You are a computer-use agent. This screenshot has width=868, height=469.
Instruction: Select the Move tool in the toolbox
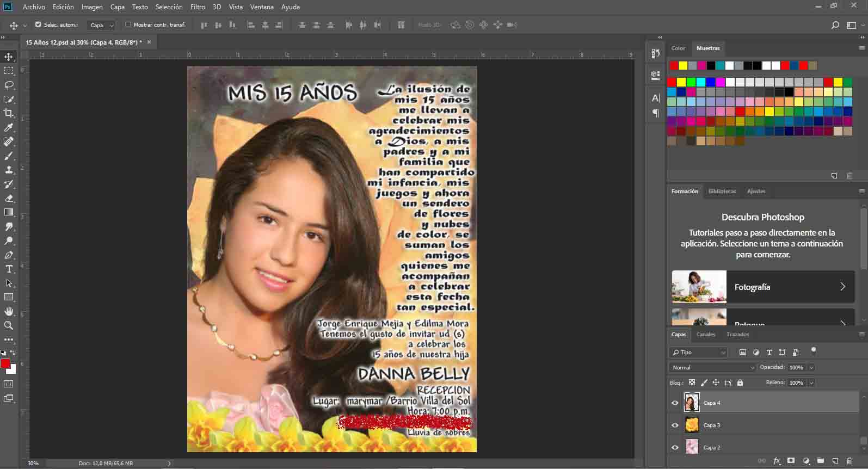9,57
